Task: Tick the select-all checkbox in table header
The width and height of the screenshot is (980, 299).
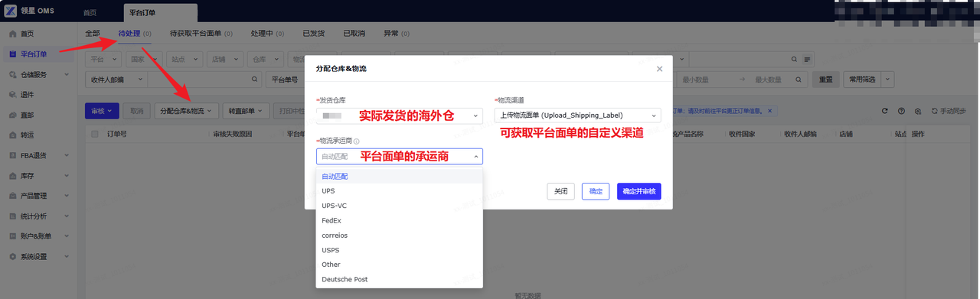Action: [95, 134]
